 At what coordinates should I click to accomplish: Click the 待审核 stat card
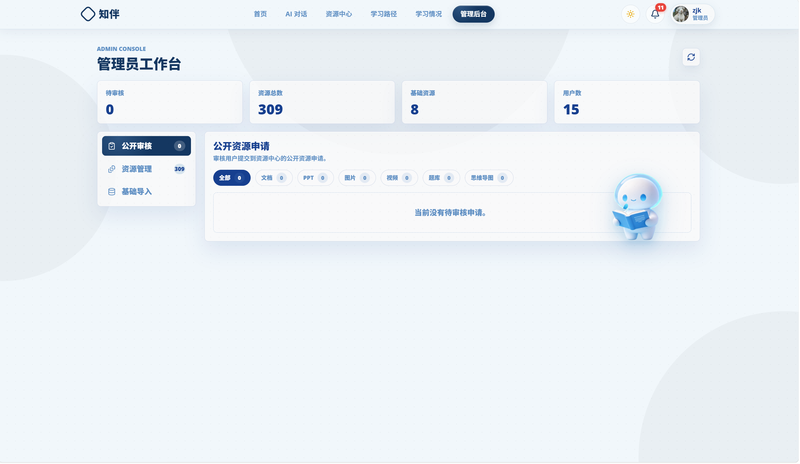point(170,102)
